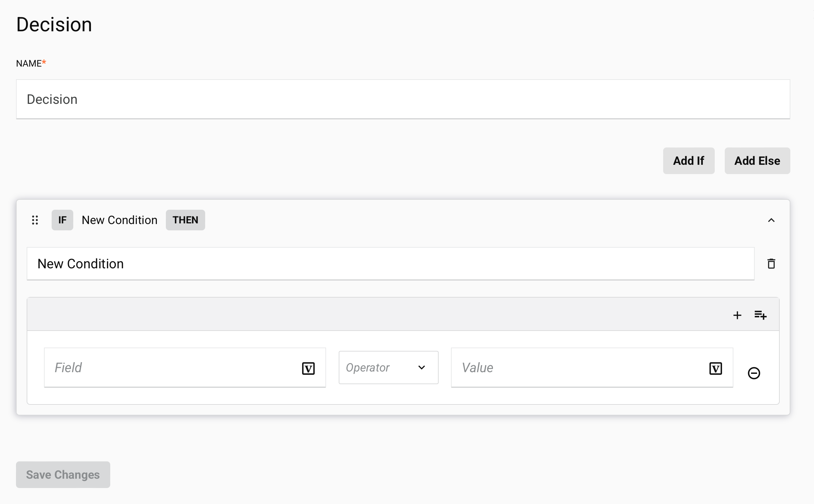Click the drag handle next to the IF badge

[35, 220]
